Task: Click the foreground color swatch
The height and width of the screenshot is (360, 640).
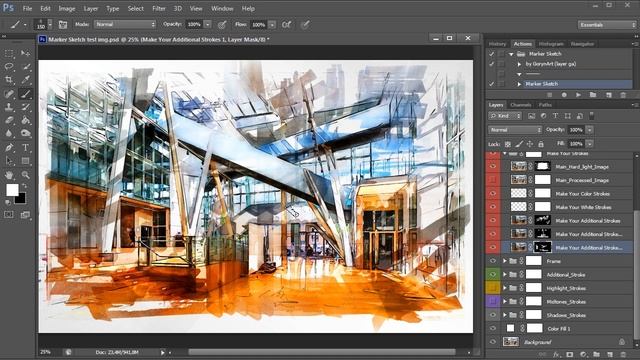Action: [12, 190]
